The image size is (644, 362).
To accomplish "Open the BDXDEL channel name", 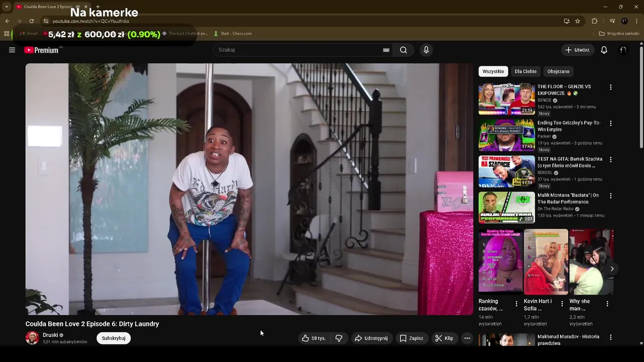I will pyautogui.click(x=545, y=172).
